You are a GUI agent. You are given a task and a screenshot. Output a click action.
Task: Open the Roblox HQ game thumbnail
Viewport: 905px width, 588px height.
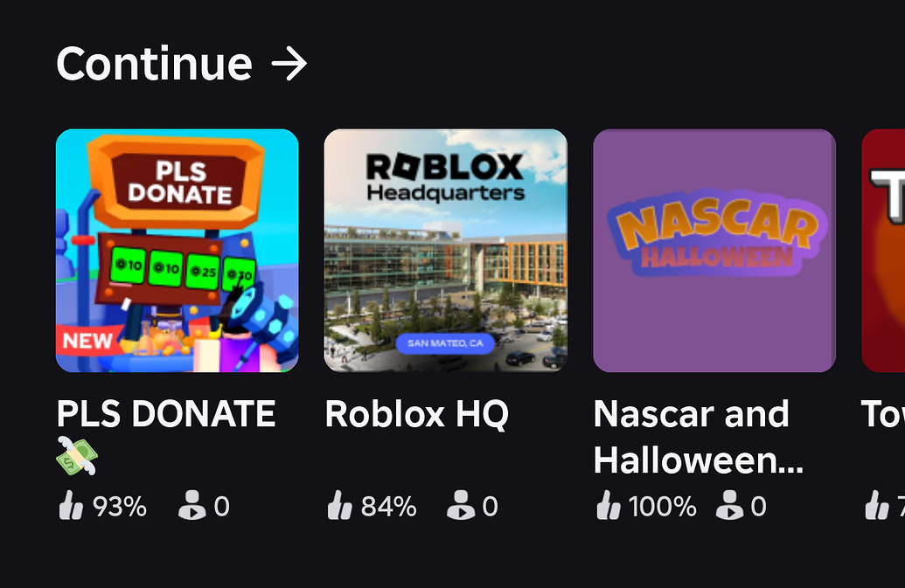click(x=444, y=251)
